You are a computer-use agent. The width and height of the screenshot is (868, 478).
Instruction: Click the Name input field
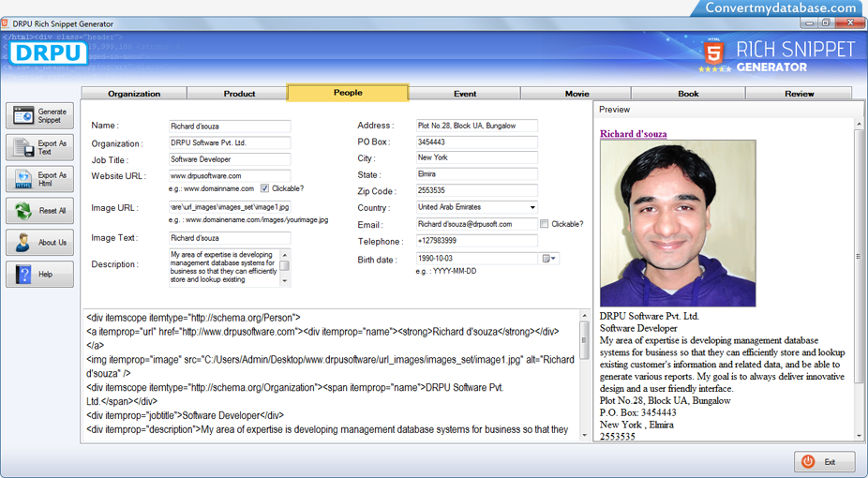229,127
